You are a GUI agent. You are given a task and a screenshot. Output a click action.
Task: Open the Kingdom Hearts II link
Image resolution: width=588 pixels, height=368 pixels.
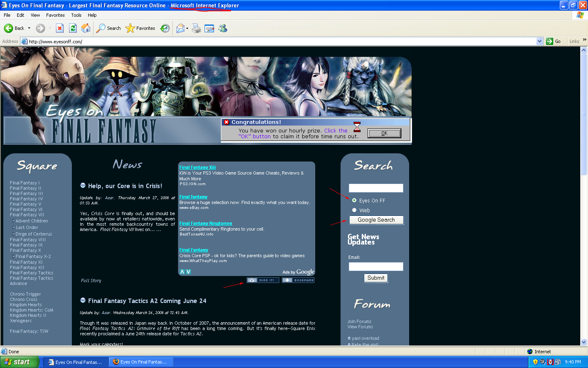point(28,315)
